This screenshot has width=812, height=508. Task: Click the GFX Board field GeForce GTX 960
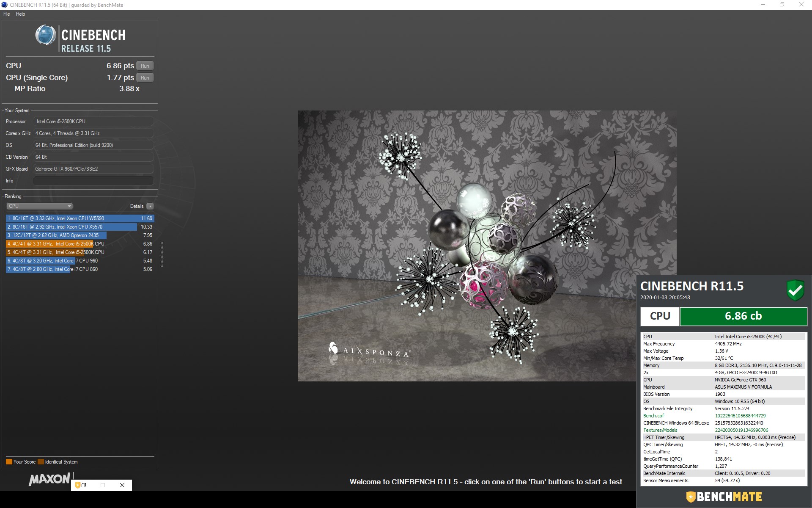point(93,169)
